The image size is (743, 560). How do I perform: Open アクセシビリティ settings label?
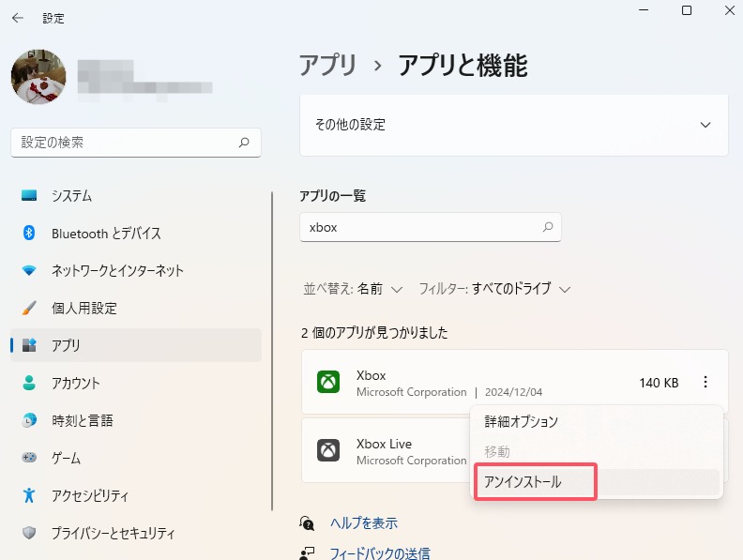point(90,495)
